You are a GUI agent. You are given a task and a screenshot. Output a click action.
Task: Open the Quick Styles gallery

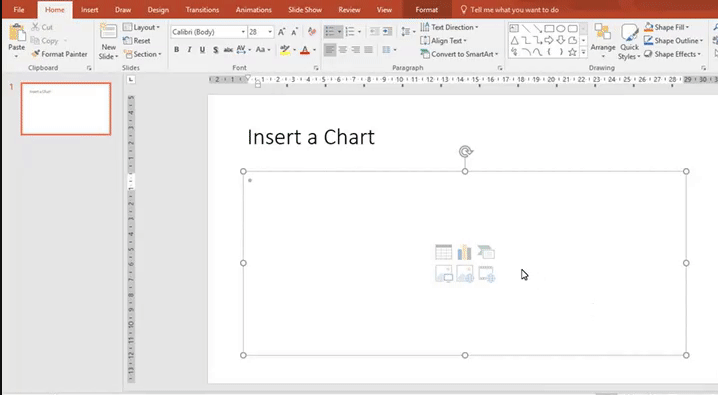click(x=629, y=42)
